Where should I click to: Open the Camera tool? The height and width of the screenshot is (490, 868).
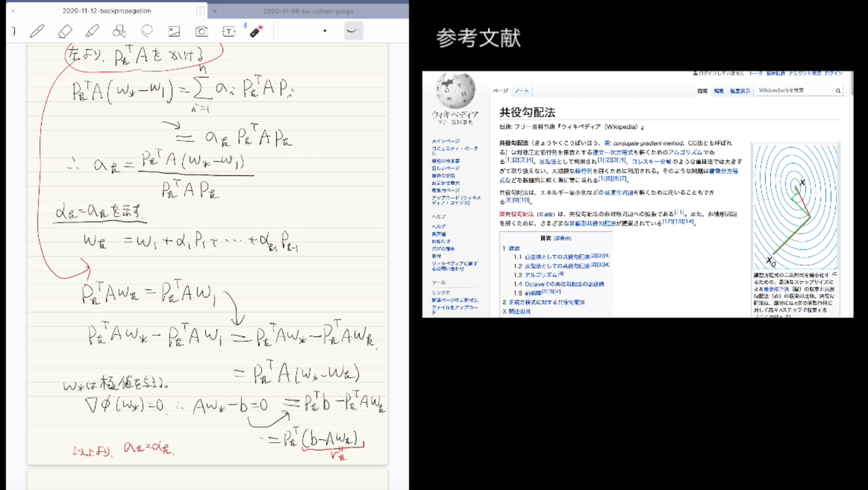point(202,31)
